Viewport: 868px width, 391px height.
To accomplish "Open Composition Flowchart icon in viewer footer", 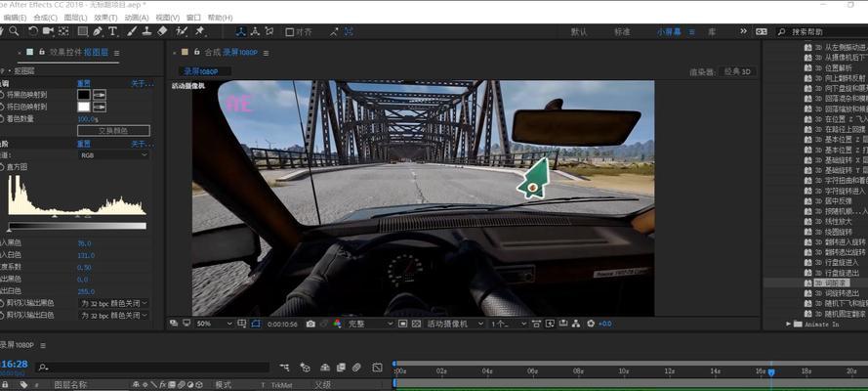I will click(576, 324).
